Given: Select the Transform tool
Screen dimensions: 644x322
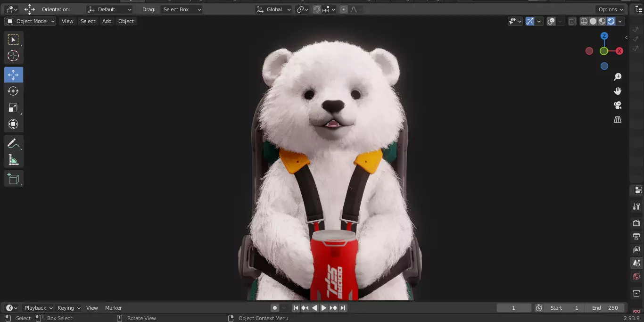Looking at the screenshot, I should point(13,124).
